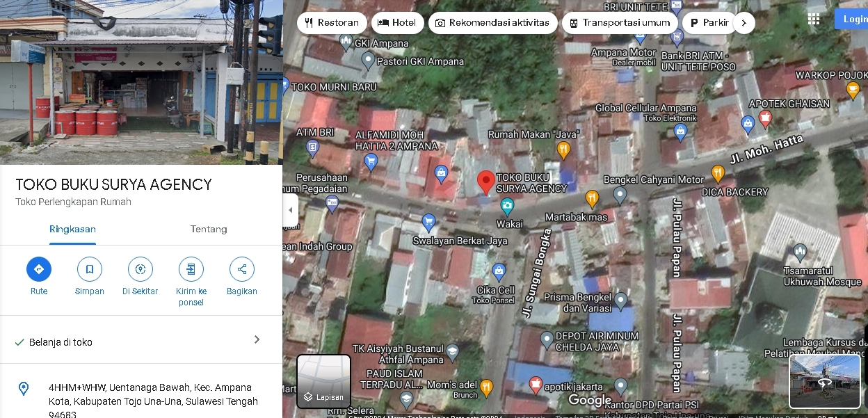Toggle map layers with Lapisan
868x418 pixels.
point(324,381)
